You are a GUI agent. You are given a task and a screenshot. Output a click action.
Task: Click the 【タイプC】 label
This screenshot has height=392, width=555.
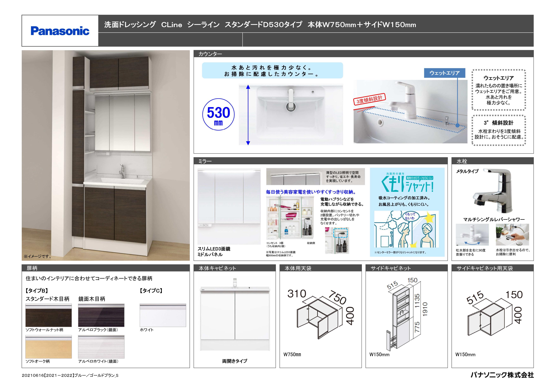[151, 290]
